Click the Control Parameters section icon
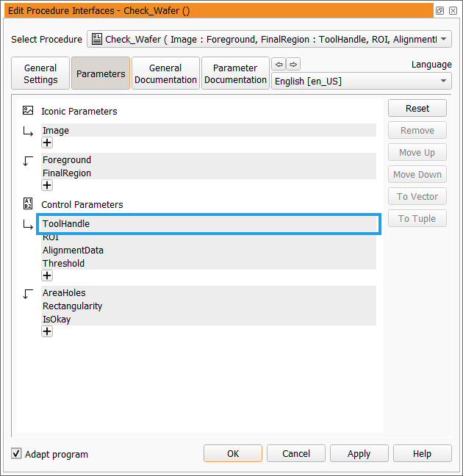463x476 pixels. click(28, 203)
